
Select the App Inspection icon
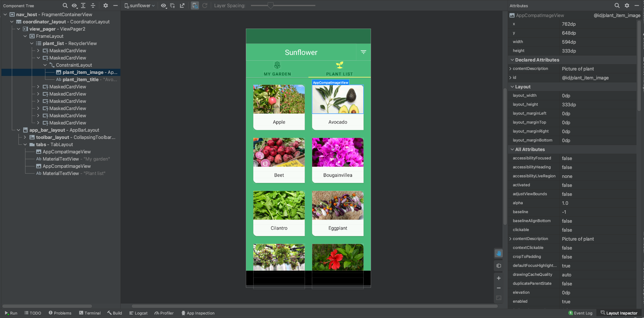(183, 313)
